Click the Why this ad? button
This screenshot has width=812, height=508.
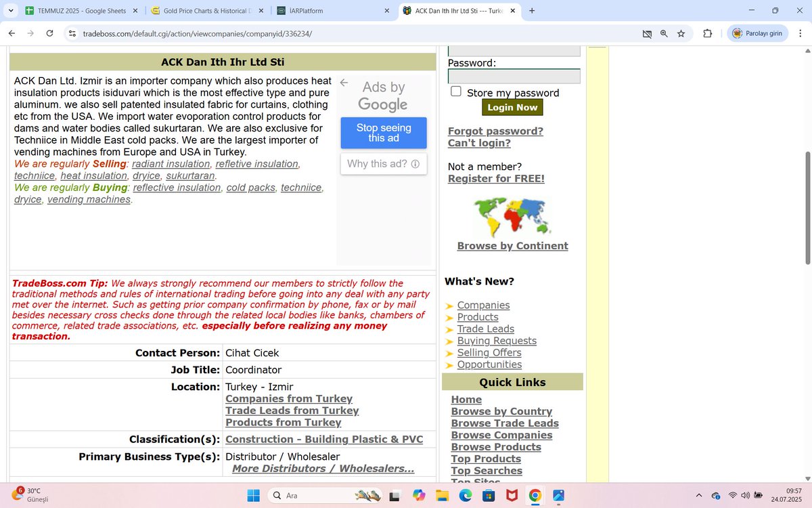[x=384, y=164]
